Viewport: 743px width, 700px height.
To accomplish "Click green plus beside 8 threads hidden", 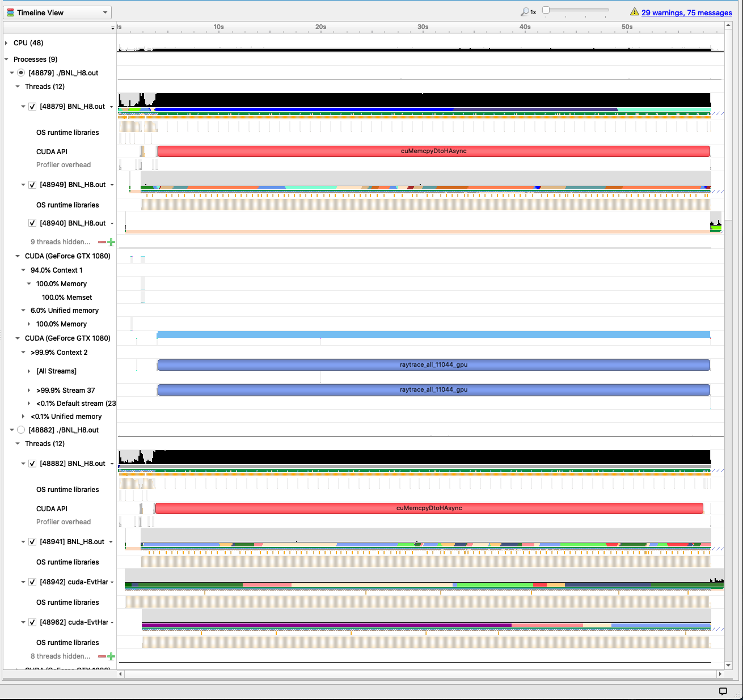I will point(111,656).
